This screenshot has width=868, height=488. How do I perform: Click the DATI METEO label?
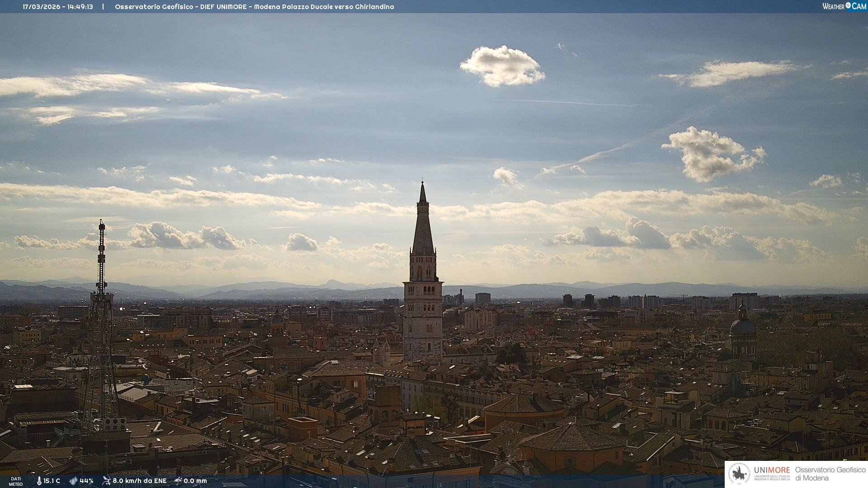16,481
